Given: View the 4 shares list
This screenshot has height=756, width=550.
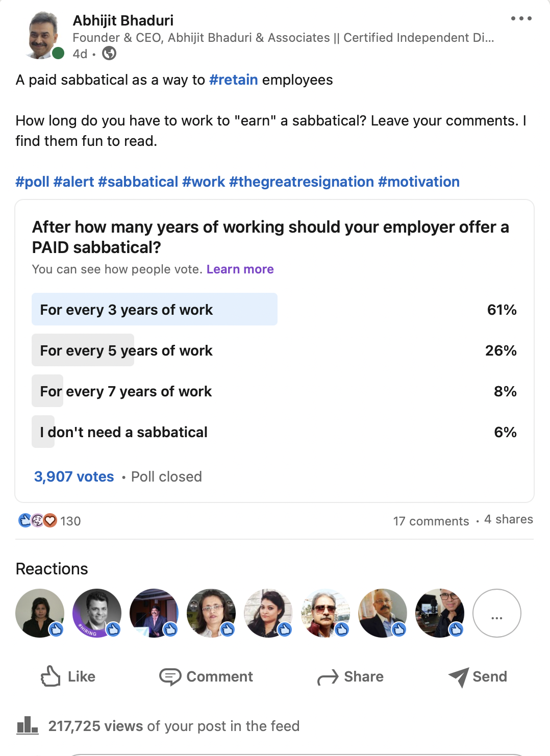Looking at the screenshot, I should [x=508, y=519].
